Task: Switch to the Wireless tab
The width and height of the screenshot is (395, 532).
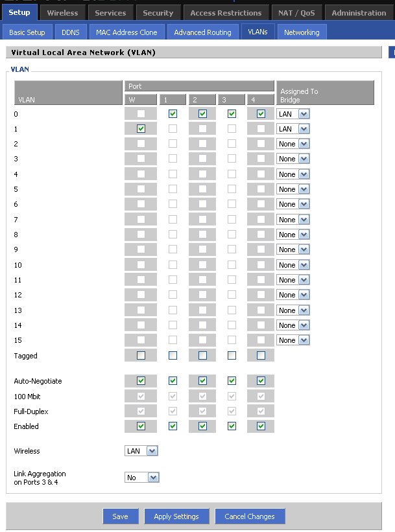Action: 62,13
